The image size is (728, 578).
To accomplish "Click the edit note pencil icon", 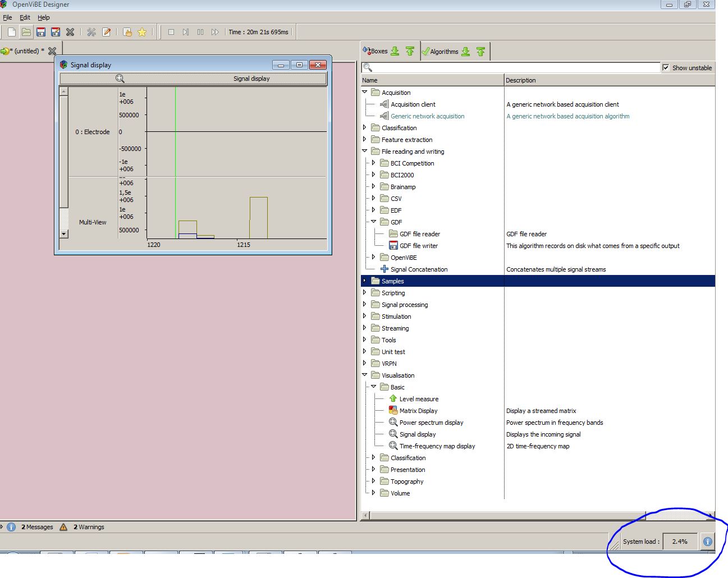I will (106, 32).
